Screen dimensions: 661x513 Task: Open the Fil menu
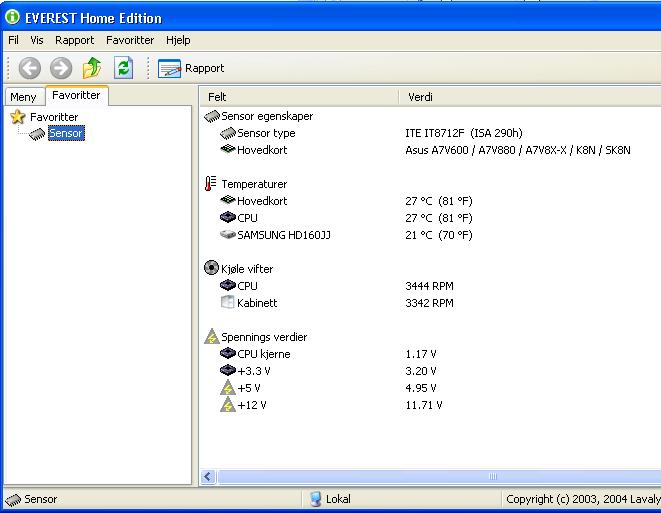tap(13, 40)
